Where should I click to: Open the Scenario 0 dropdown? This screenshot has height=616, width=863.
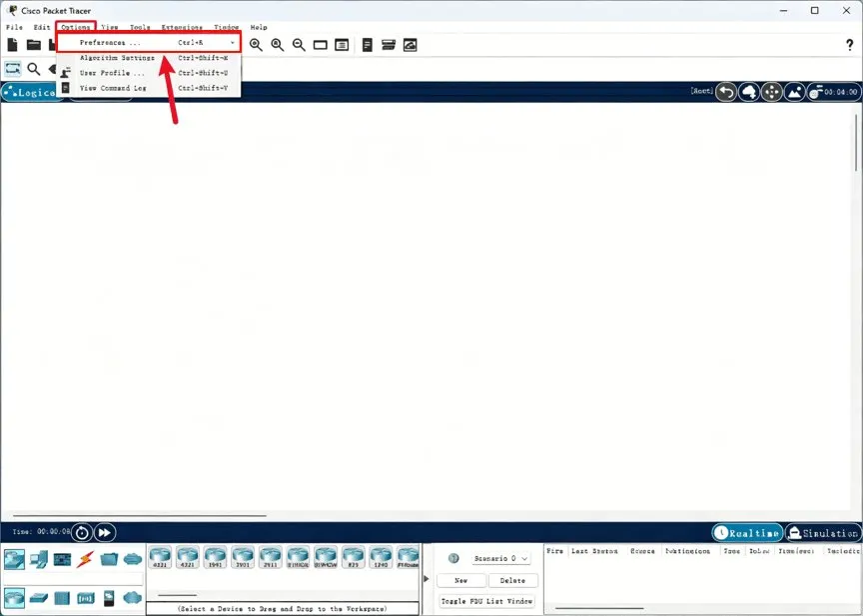(x=500, y=558)
